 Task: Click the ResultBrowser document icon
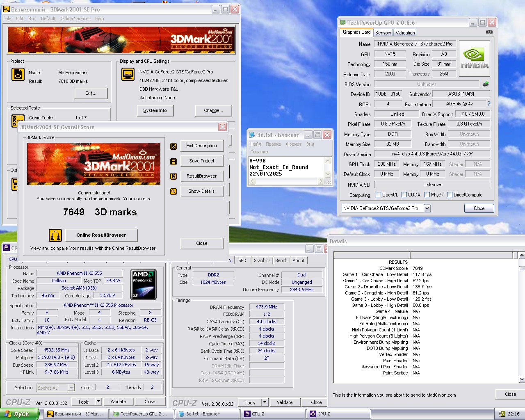(x=173, y=176)
